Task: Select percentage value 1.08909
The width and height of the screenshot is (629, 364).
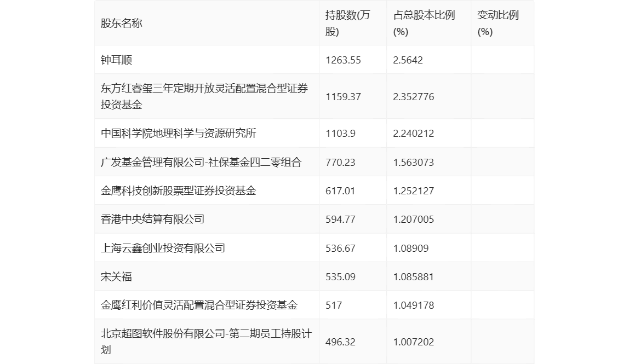Action: (x=411, y=248)
